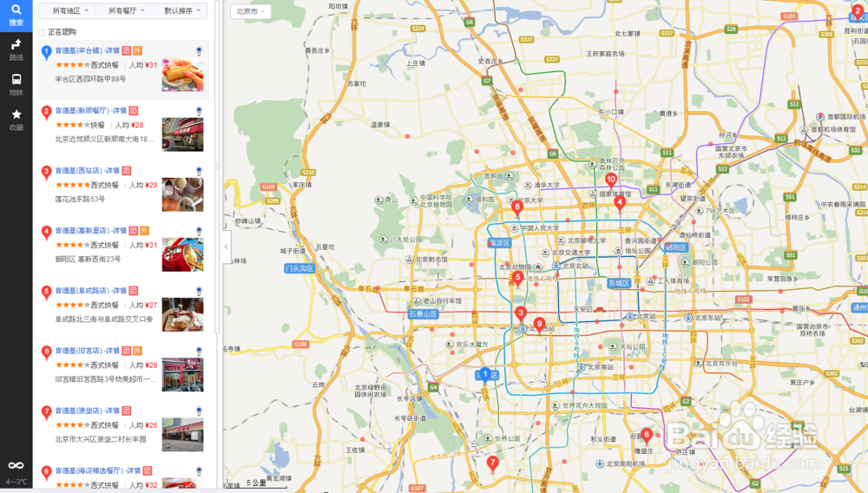Open the food thumbnail for 肯德基(丰台镇)
The height and width of the screenshot is (493, 868).
tap(182, 74)
